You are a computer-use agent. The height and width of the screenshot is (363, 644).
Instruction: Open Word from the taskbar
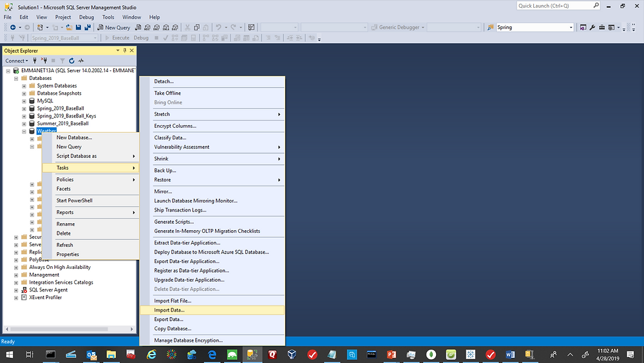point(510,355)
